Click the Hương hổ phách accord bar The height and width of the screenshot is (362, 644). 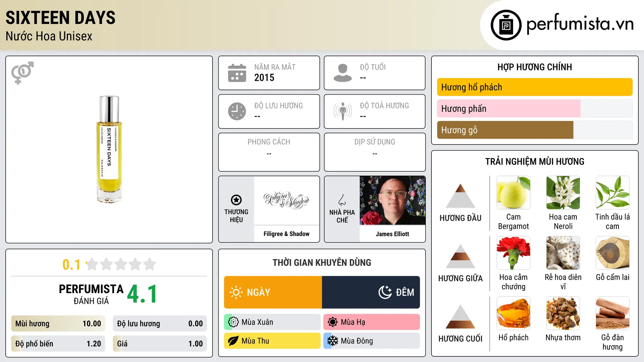(535, 87)
